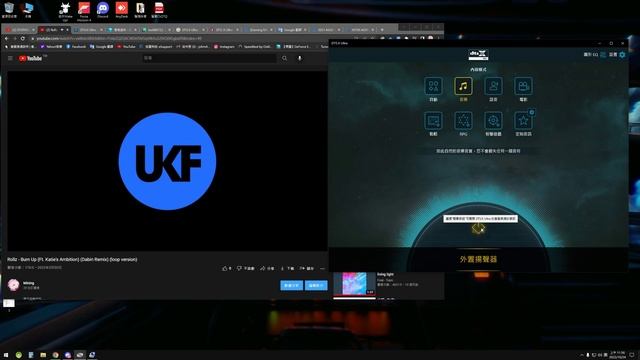The height and width of the screenshot is (360, 640).
Task: Switch to the active YouTube Rollz tab
Action: 53,30
